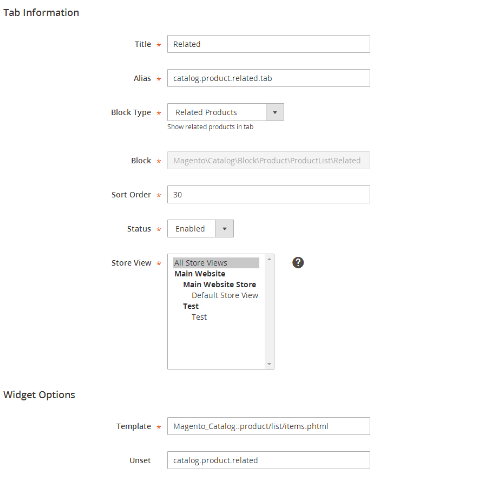
Task: Select Main Website in store view list
Action: tap(200, 274)
